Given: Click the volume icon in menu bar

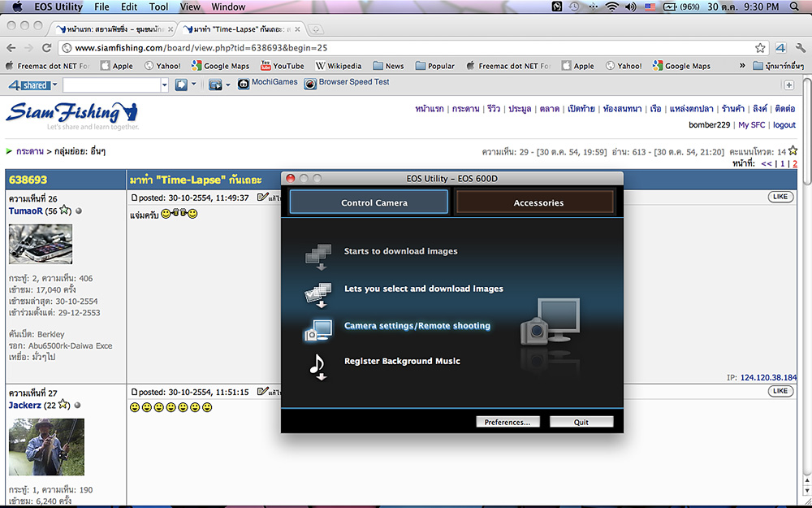Looking at the screenshot, I should tap(630, 7).
